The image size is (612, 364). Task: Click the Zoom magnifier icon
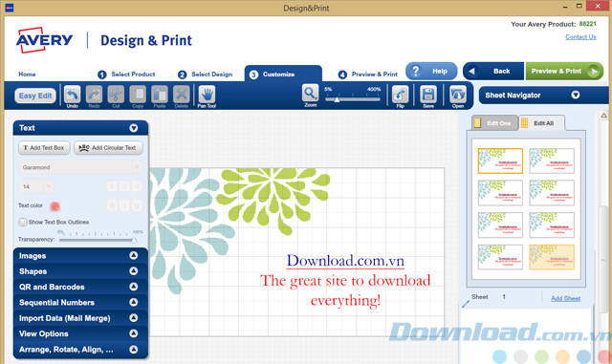tap(310, 94)
